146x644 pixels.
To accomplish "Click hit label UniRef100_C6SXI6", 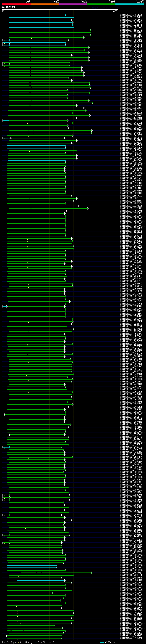I will pyautogui.click(x=131, y=50).
